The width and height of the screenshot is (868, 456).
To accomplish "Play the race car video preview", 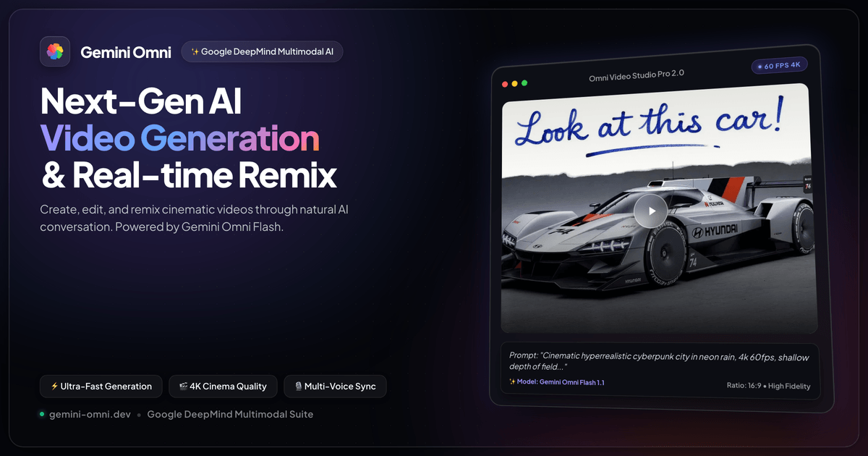I will point(651,211).
